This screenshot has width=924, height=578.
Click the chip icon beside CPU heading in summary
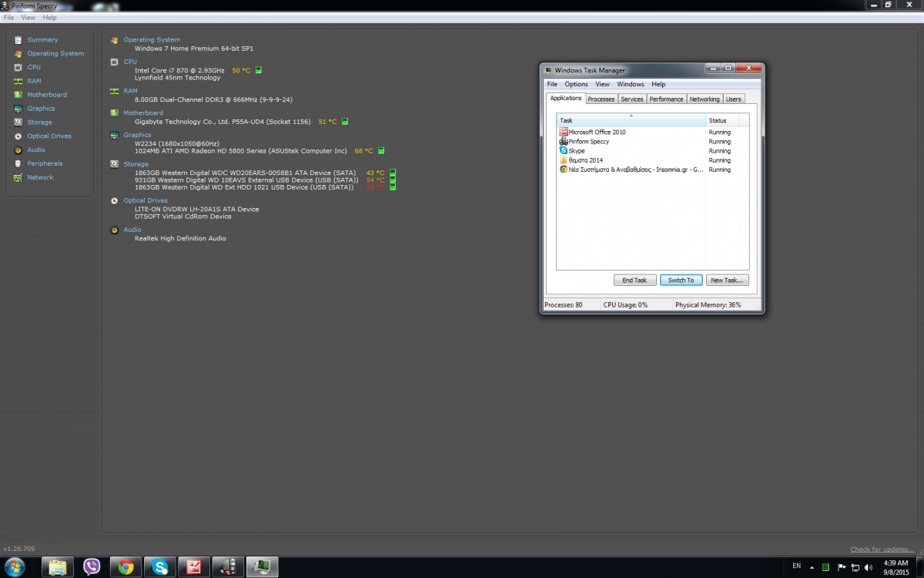pos(114,62)
